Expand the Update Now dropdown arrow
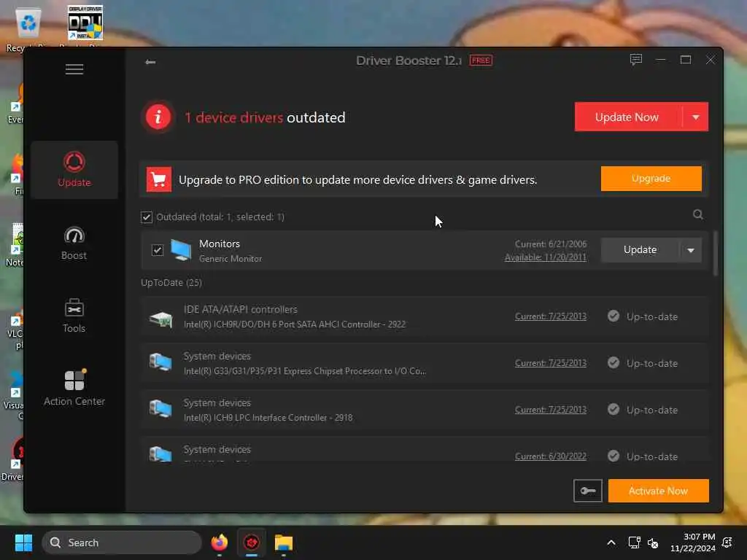The height and width of the screenshot is (560, 747). [x=695, y=117]
